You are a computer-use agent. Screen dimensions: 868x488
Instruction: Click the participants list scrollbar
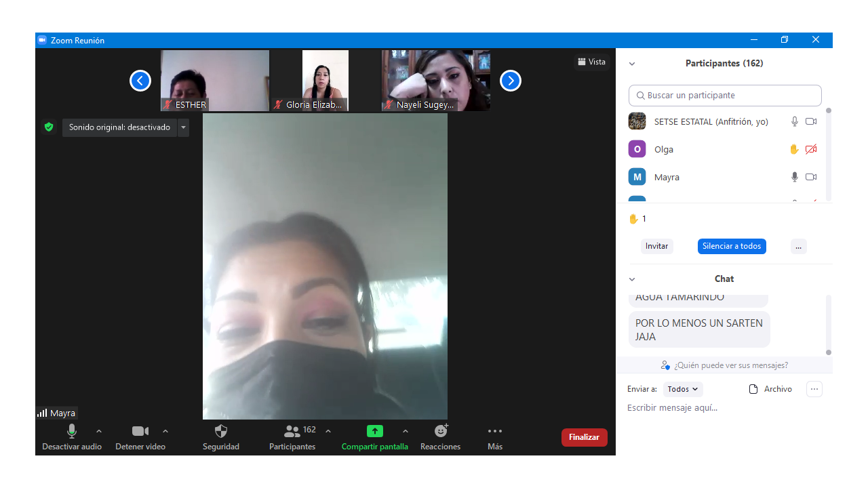(x=828, y=155)
